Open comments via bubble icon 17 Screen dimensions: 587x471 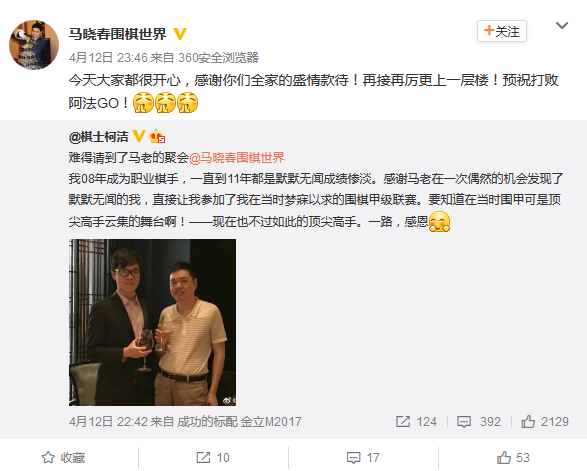click(363, 457)
